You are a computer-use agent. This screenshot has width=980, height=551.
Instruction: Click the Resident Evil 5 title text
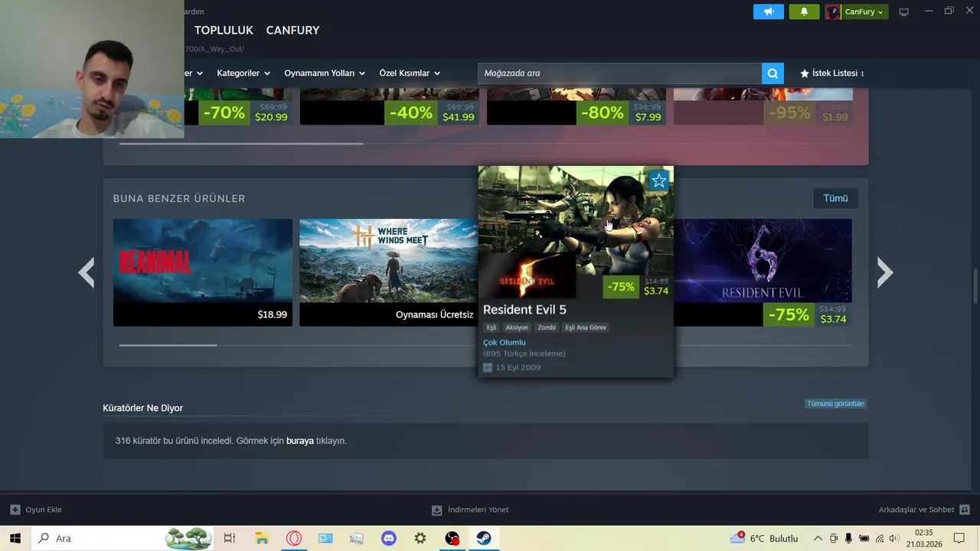(x=524, y=309)
